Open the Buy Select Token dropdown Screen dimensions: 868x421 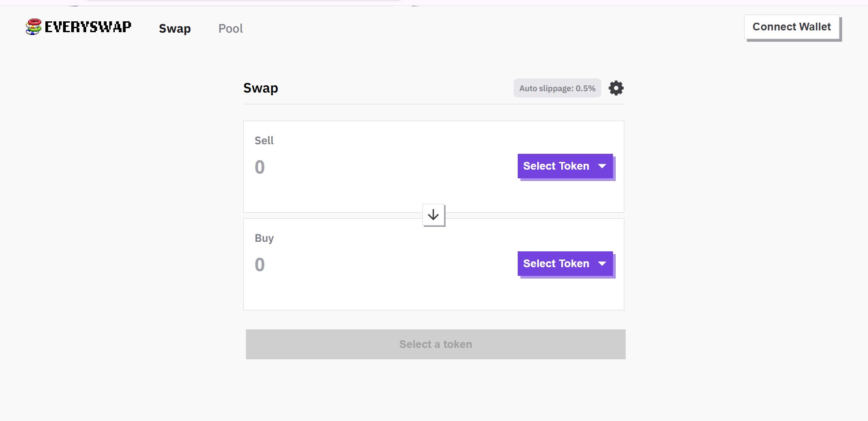click(x=556, y=264)
